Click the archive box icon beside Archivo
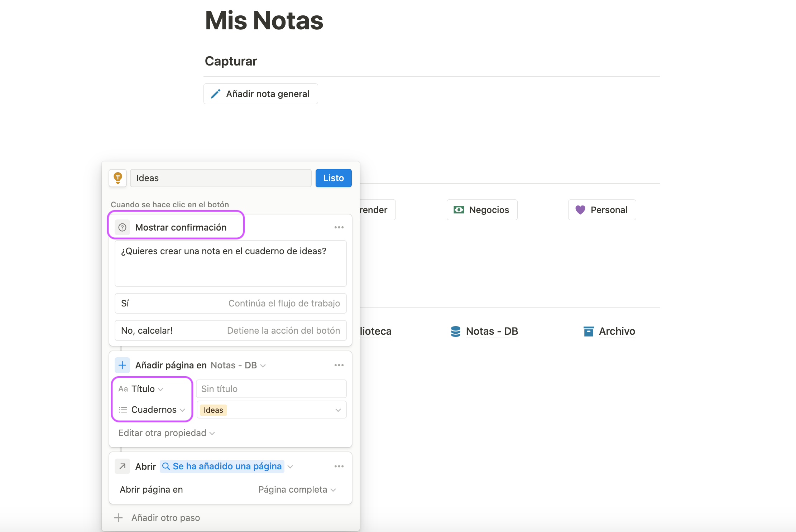Screen dimensions: 796x532 [x=589, y=332]
